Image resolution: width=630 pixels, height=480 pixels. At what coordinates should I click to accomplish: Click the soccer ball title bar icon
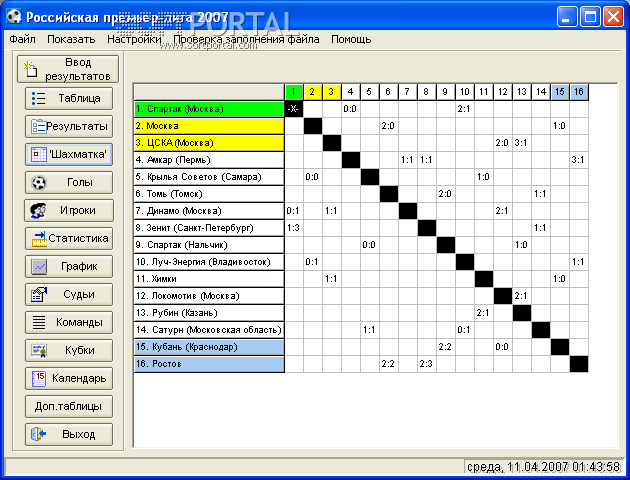pos(13,16)
